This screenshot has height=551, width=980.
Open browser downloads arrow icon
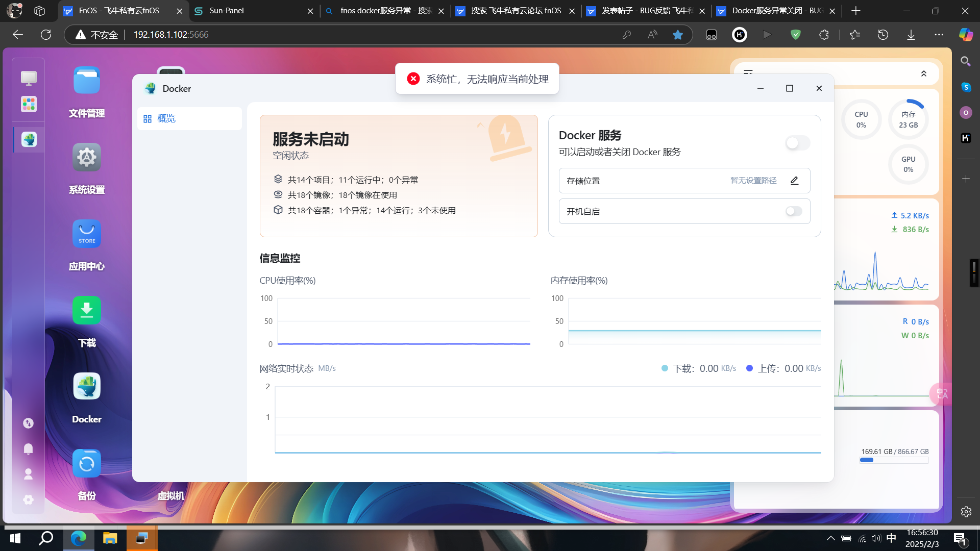pos(911,35)
